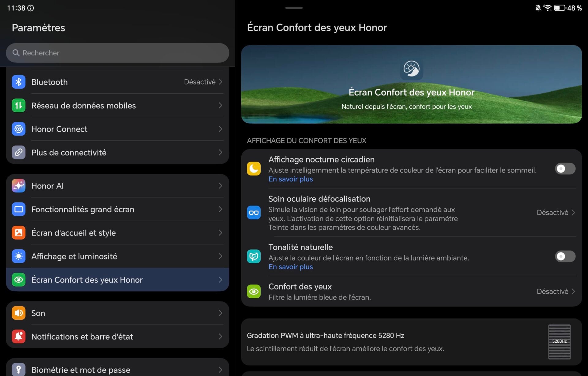
Task: Expand Confort des yeux Désactivé option
Action: (556, 292)
